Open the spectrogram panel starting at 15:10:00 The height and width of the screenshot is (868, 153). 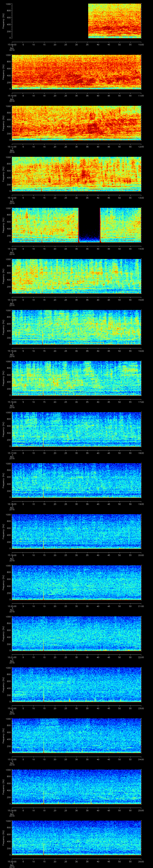76,72
